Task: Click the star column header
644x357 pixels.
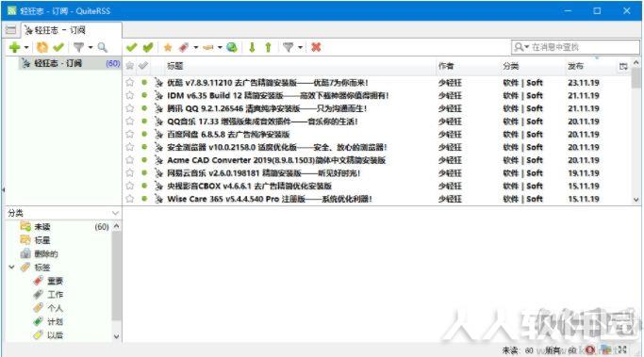Action: 130,66
